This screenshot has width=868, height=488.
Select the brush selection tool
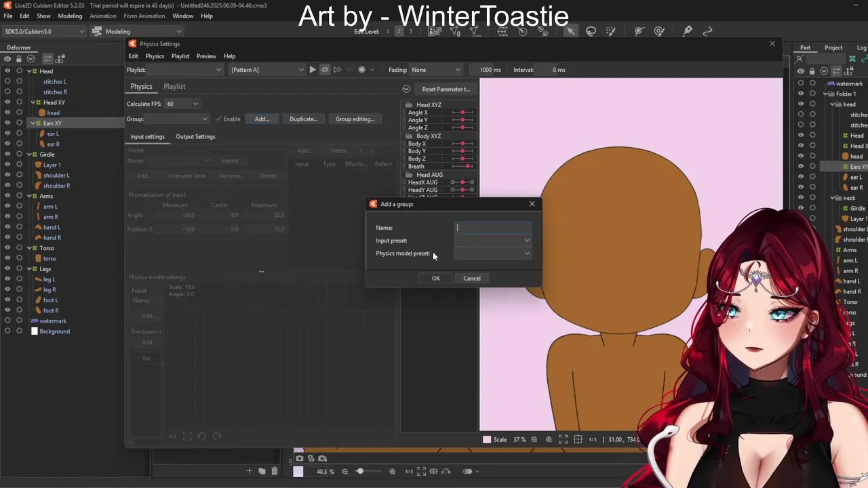click(611, 31)
